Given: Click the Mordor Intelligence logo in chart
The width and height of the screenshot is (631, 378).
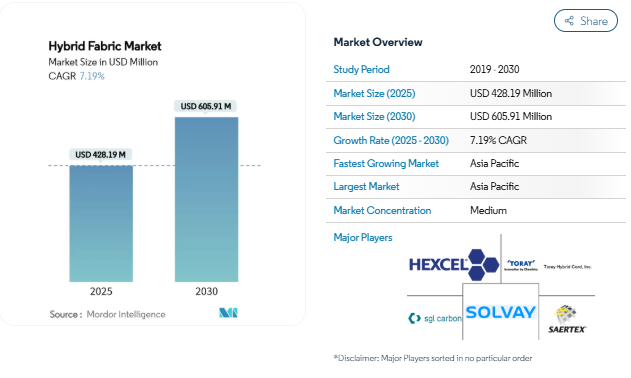Looking at the screenshot, I should click(x=228, y=312).
